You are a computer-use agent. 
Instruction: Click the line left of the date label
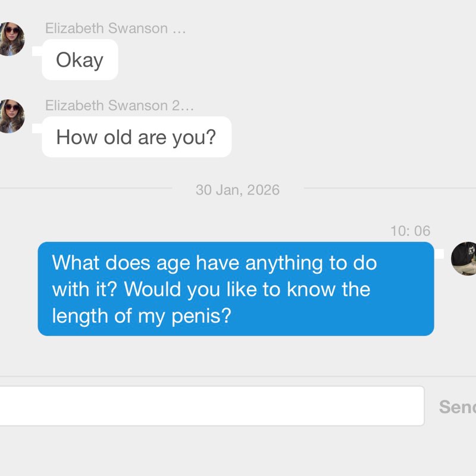pos(83,189)
